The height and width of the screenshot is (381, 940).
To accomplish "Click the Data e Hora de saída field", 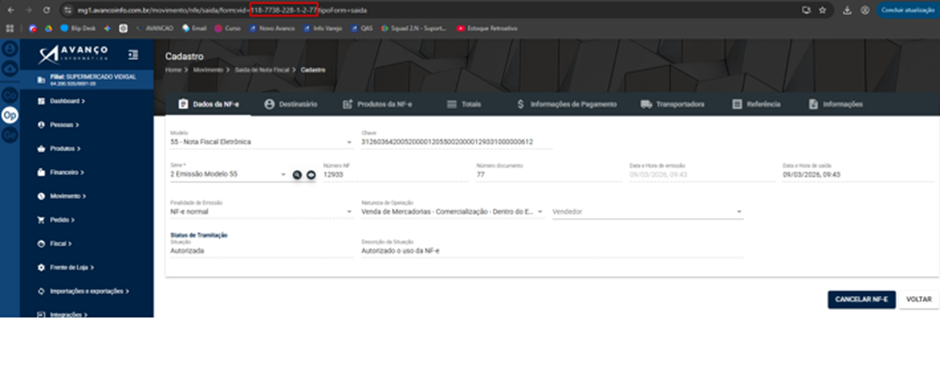I will coord(858,174).
